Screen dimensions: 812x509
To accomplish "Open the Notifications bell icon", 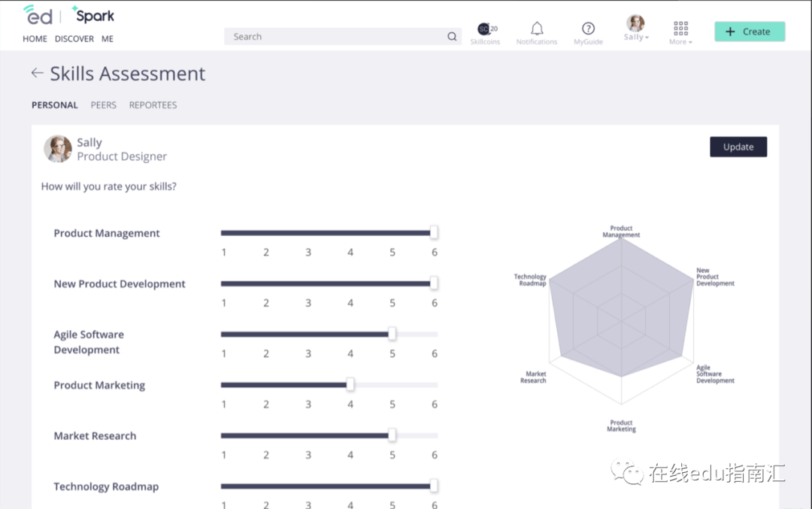I will pyautogui.click(x=537, y=29).
